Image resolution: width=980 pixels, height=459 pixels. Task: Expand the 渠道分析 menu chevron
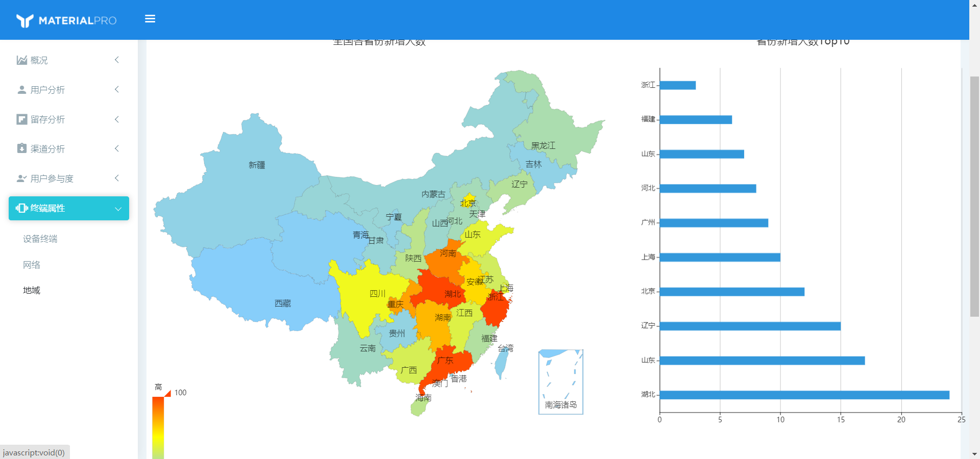click(117, 148)
